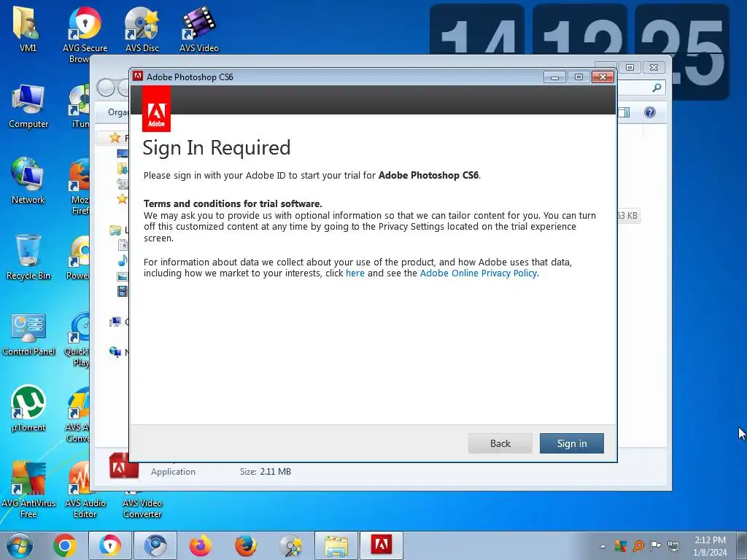The height and width of the screenshot is (560, 747).
Task: Open the Organize menu in Explorer window
Action: coord(118,112)
